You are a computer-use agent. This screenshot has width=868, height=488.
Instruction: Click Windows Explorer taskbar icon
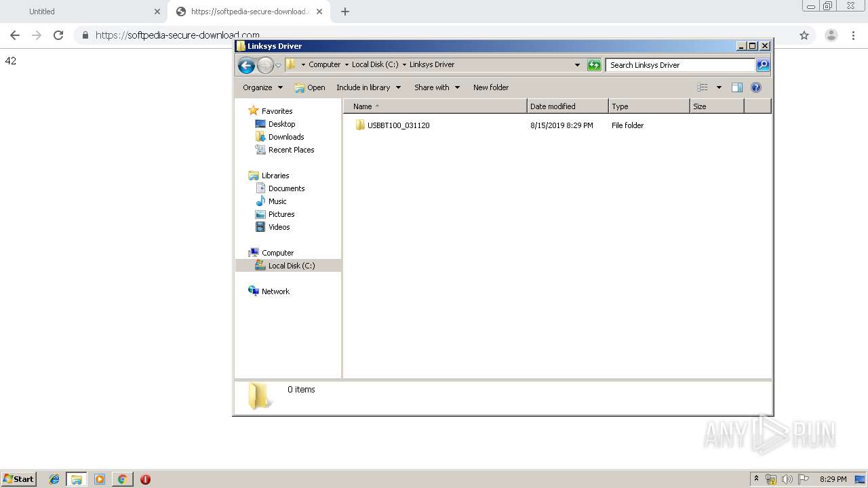pos(77,479)
